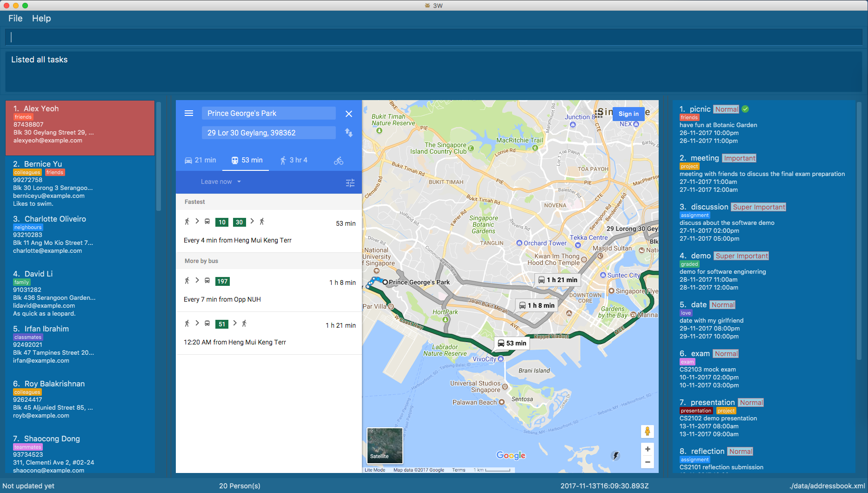Click Universal Studios Singapore marker

pos(505,386)
